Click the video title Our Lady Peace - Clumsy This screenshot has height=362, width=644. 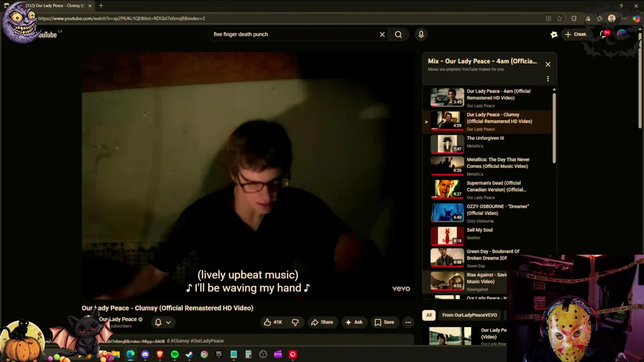pyautogui.click(x=168, y=308)
